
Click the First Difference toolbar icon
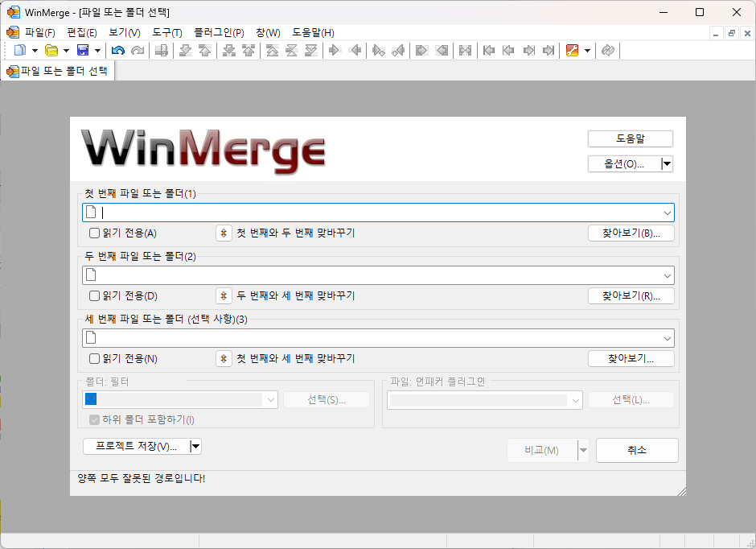[x=273, y=50]
